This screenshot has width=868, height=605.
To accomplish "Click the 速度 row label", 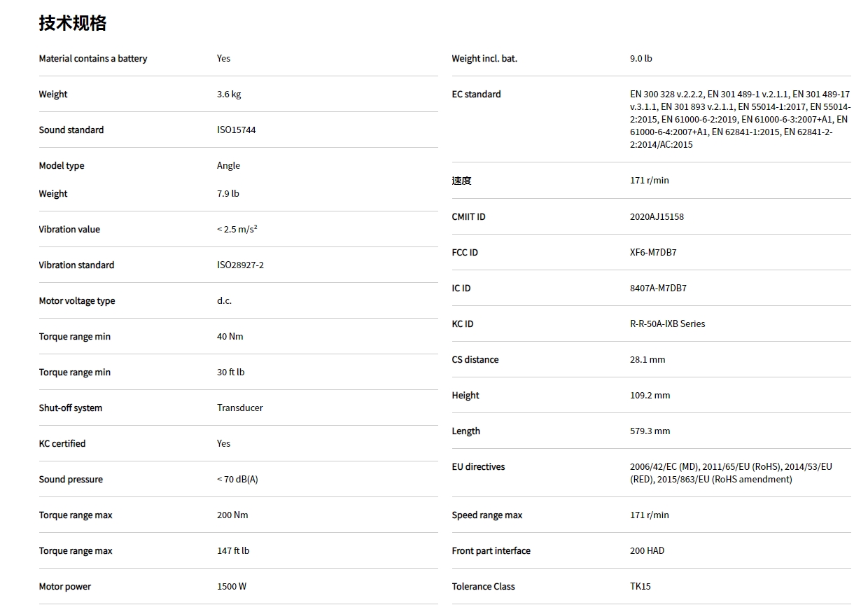I will [x=461, y=181].
